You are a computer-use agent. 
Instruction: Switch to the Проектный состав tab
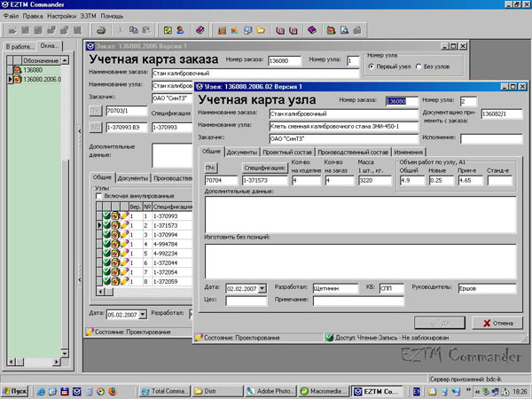tap(287, 153)
